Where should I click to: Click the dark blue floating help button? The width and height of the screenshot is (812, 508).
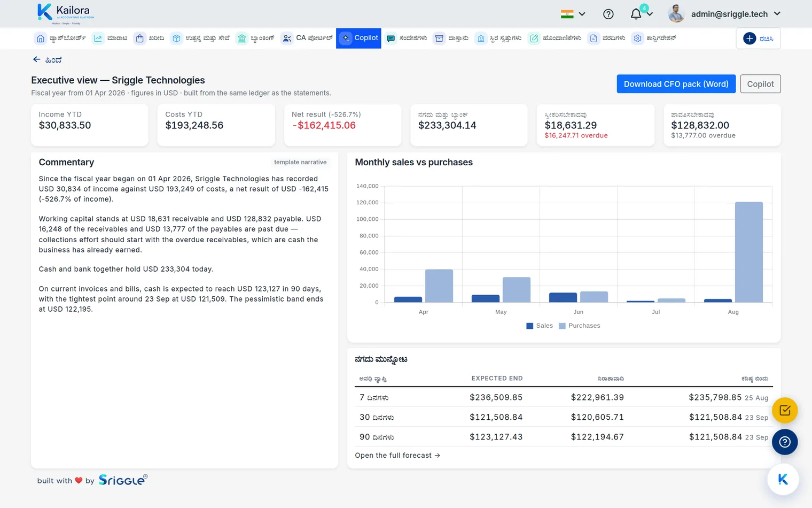[x=785, y=442]
